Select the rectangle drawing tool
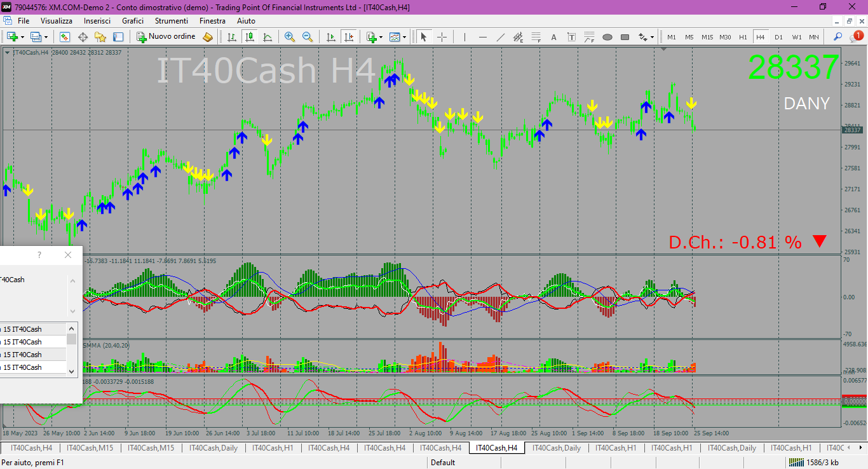The image size is (868, 469). (x=625, y=37)
